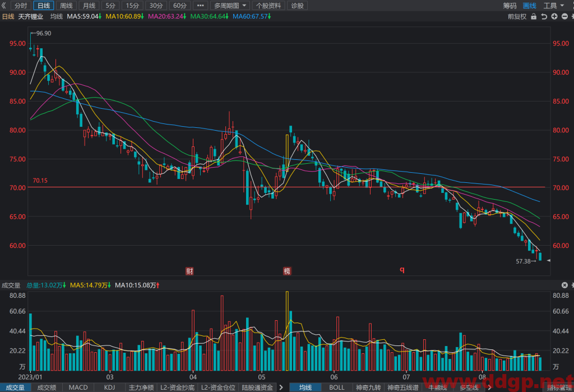574x392 pixels.
Task: Click the undo arrow icon
Action: click(x=544, y=16)
